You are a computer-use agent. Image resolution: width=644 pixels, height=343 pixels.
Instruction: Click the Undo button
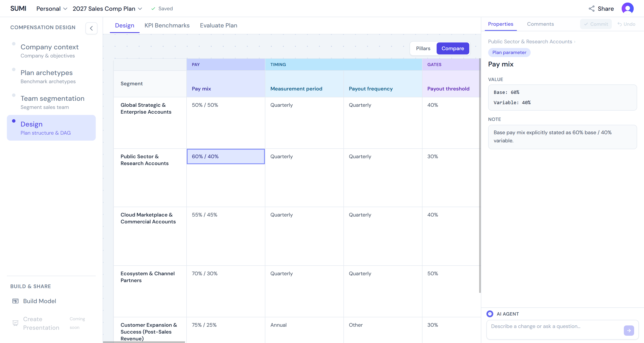coord(626,24)
